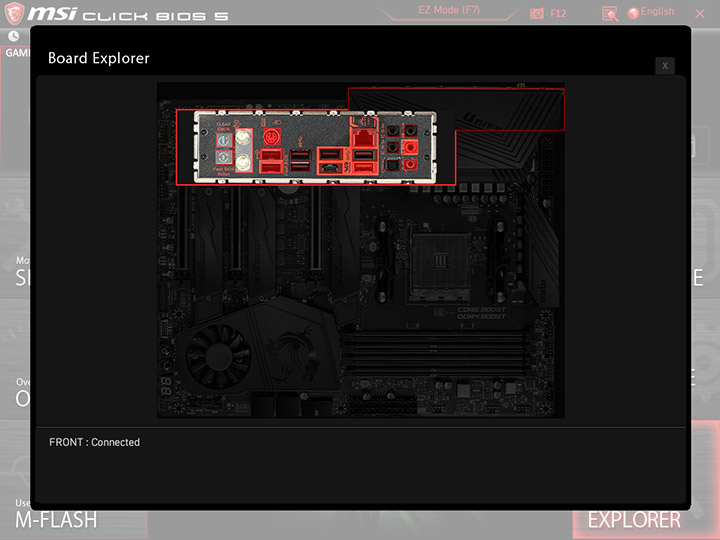
Task: Switch to EZ Mode (F7)
Action: coord(449,10)
